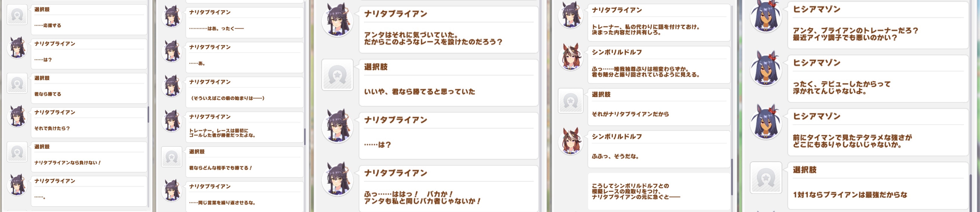Click the choice icon beside '君ならどんな相手でも勝てる！'
The height and width of the screenshot is (212, 980).
(x=172, y=157)
